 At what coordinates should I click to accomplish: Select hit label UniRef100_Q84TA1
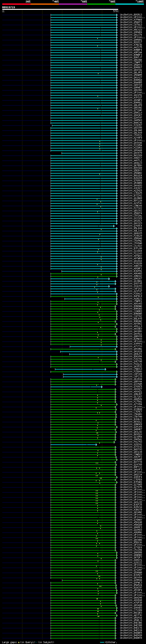[x=131, y=70]
